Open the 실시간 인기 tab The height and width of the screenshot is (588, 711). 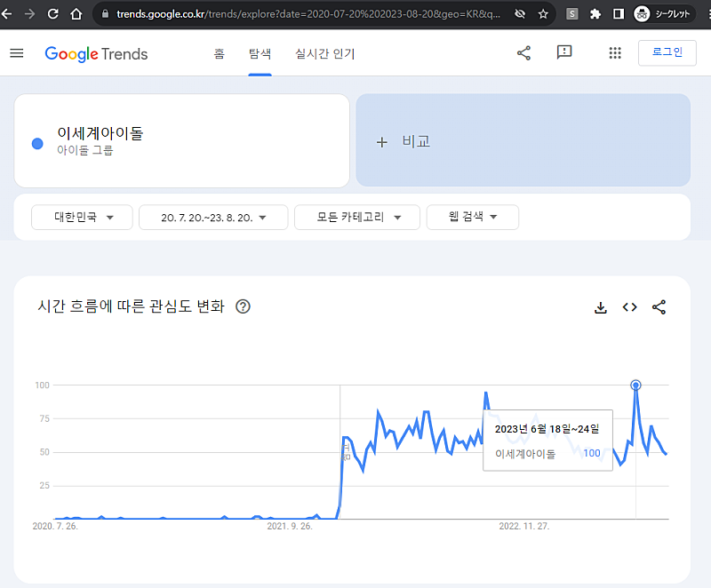pyautogui.click(x=324, y=53)
